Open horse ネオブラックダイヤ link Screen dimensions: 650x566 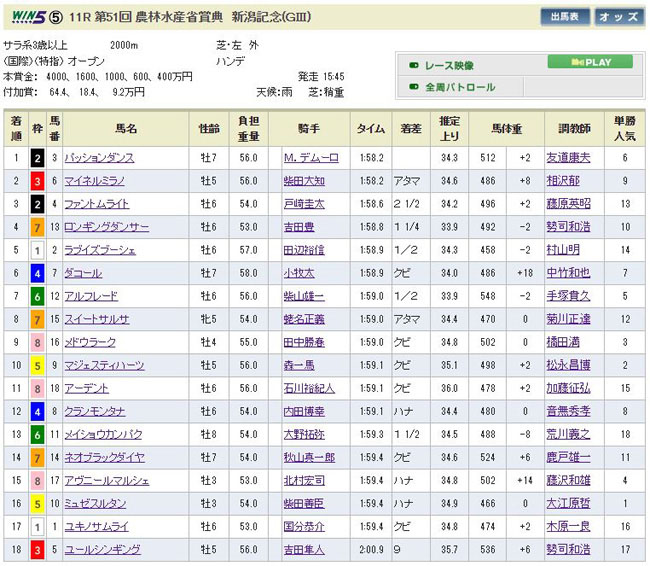coord(106,457)
